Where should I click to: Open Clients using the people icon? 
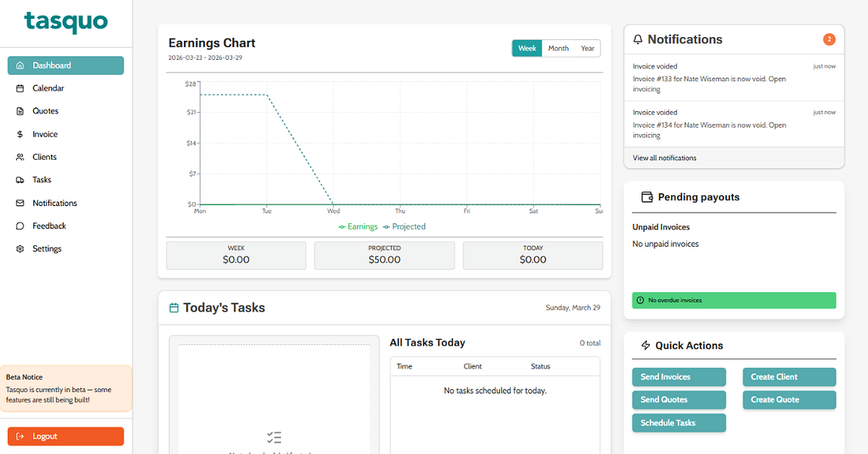(20, 157)
